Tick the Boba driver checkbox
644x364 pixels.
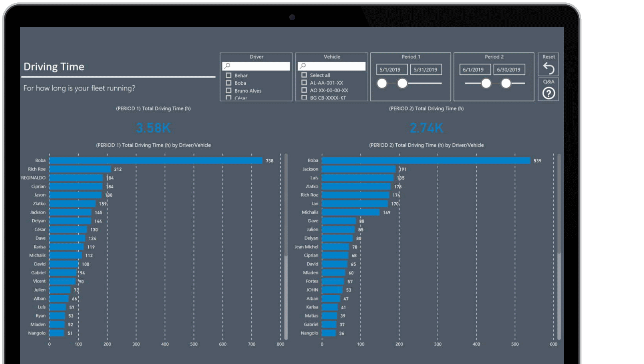coord(229,83)
